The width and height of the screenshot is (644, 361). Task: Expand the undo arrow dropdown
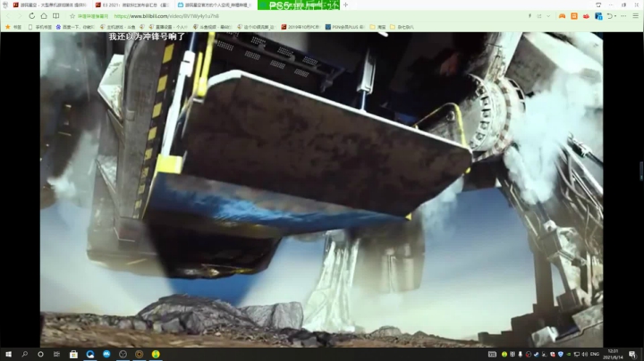614,16
